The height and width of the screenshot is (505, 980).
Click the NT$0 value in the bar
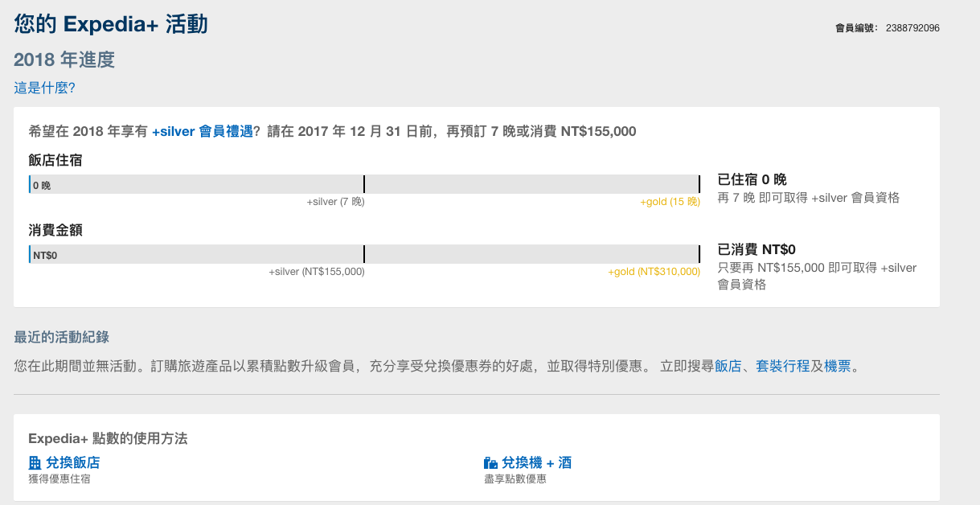45,255
